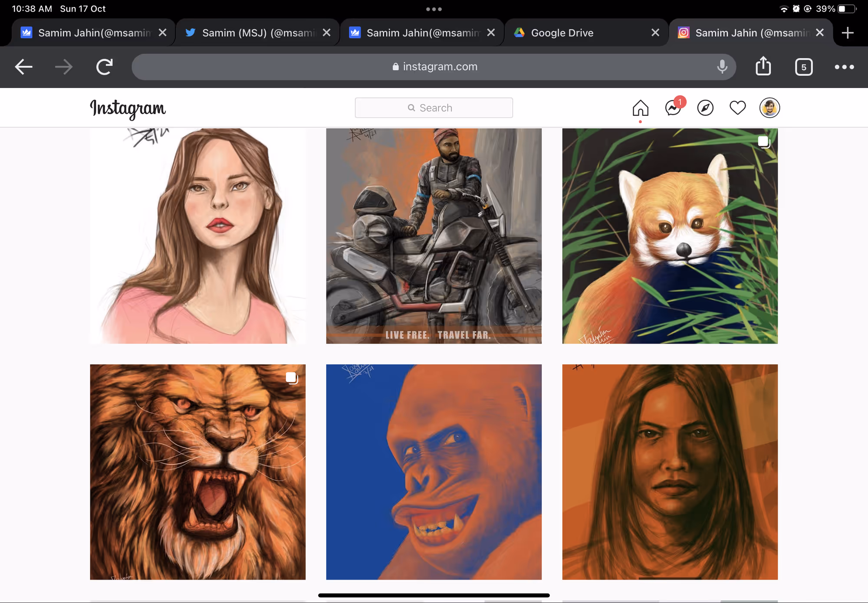The width and height of the screenshot is (868, 603).
Task: Go back to previous page
Action: (x=24, y=67)
